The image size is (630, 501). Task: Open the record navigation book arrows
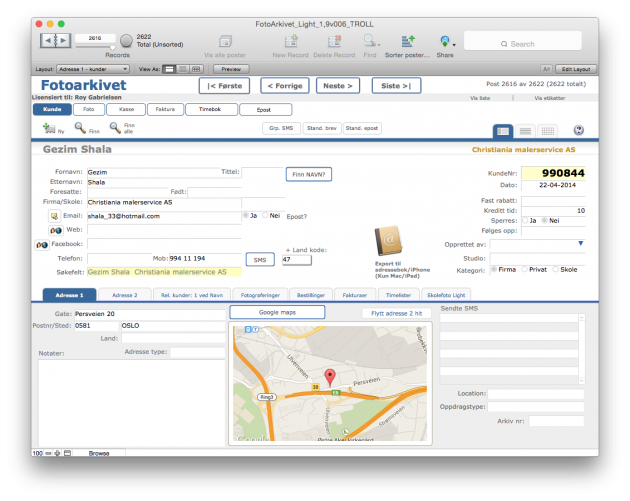click(55, 40)
